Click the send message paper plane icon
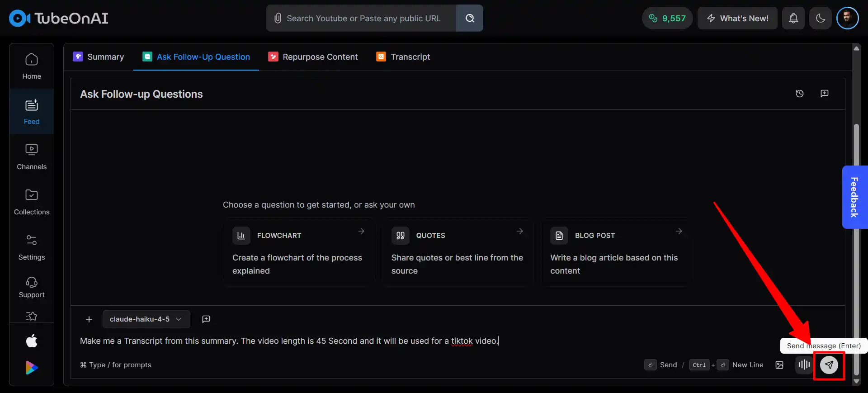Image resolution: width=868 pixels, height=393 pixels. click(829, 365)
